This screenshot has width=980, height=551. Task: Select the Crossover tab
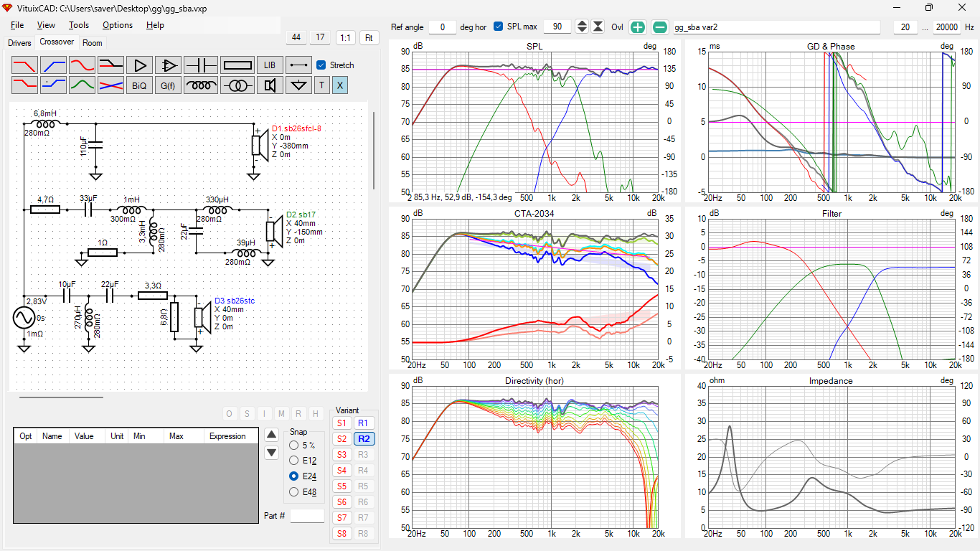click(57, 42)
